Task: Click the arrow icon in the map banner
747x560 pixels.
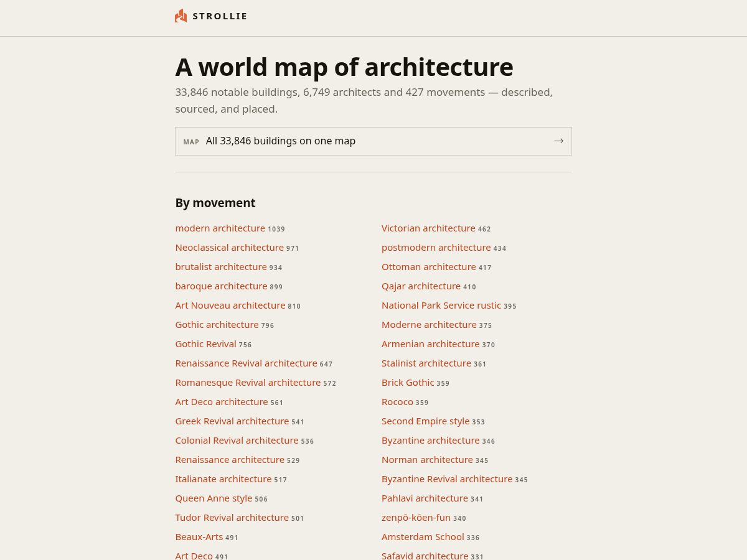Action: [558, 141]
